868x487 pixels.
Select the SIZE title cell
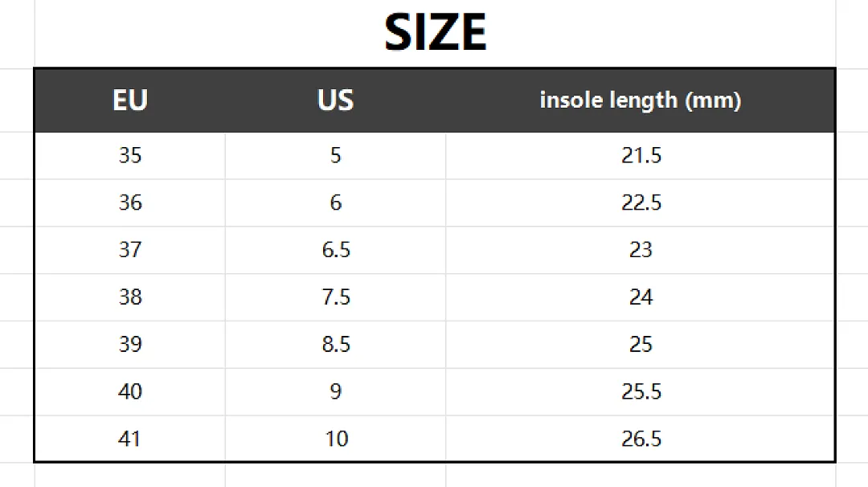click(435, 33)
